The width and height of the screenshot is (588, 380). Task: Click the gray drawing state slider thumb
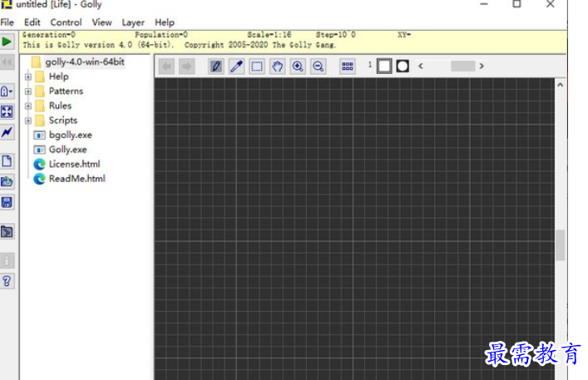[462, 66]
